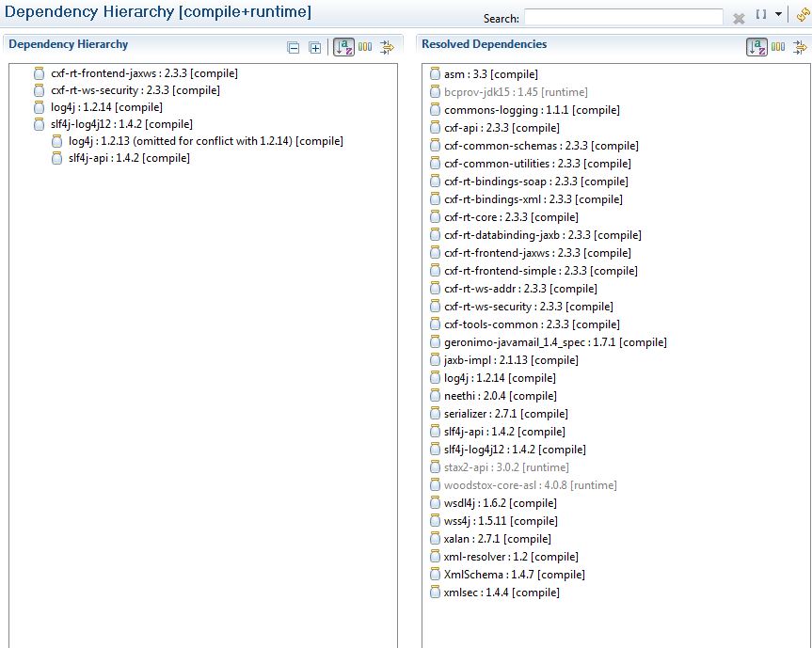This screenshot has width=812, height=648.
Task: Toggle alphabetical sort in Dependency Hierarchy panel
Action: [x=343, y=47]
